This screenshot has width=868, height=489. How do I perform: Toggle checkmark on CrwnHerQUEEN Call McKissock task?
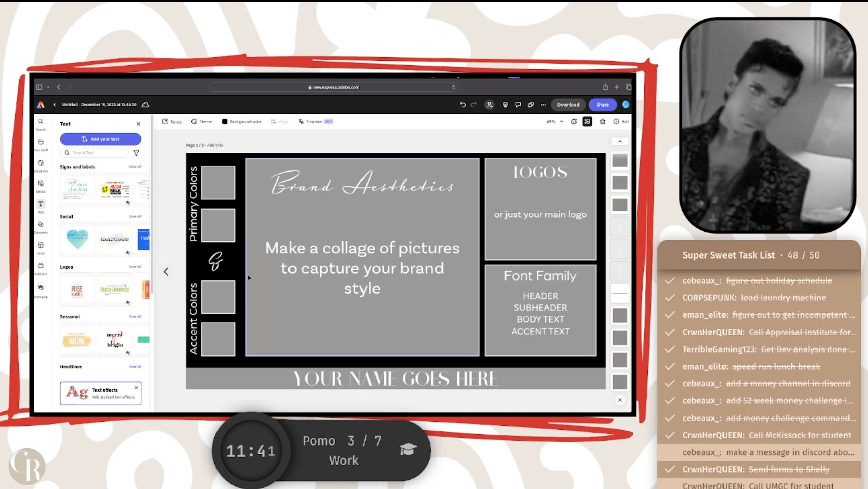point(670,435)
